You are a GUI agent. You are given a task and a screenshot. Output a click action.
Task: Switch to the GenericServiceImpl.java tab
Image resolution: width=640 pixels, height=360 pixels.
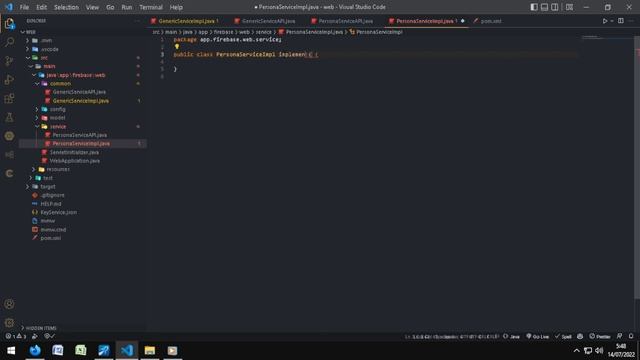[x=188, y=21]
